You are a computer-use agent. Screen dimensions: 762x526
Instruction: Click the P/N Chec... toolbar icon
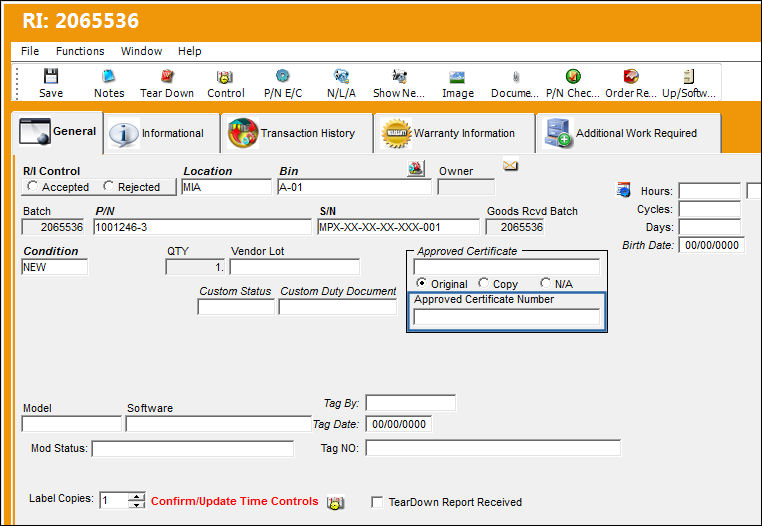coord(573,76)
